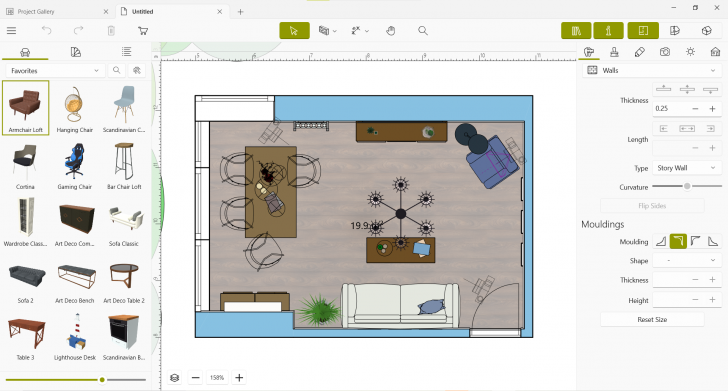728x391 pixels.
Task: Open the Type Story Wall dropdown
Action: click(687, 168)
